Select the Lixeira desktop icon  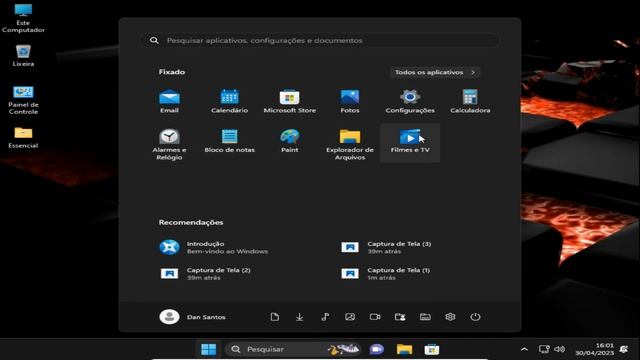(23, 55)
